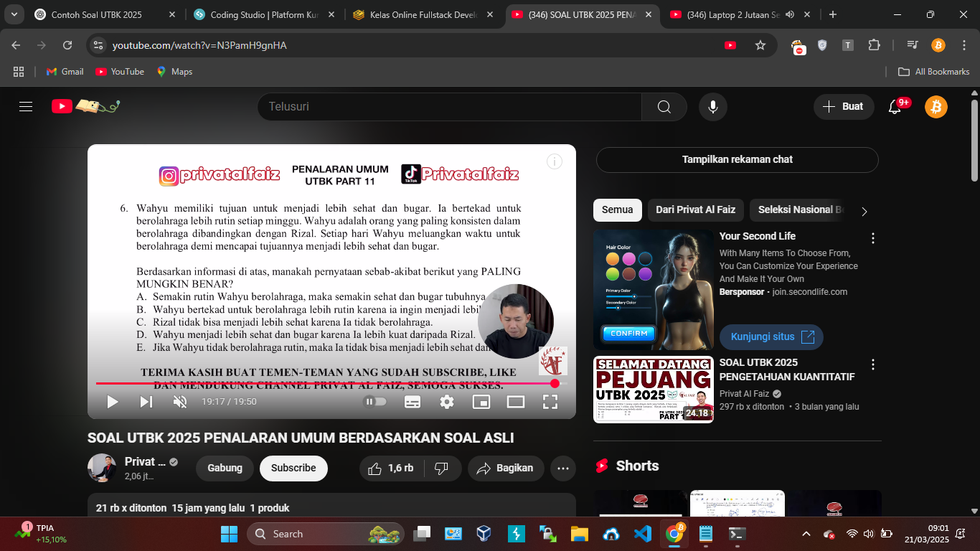The image size is (980, 551).
Task: View site information icon in address bar
Action: coord(99,45)
